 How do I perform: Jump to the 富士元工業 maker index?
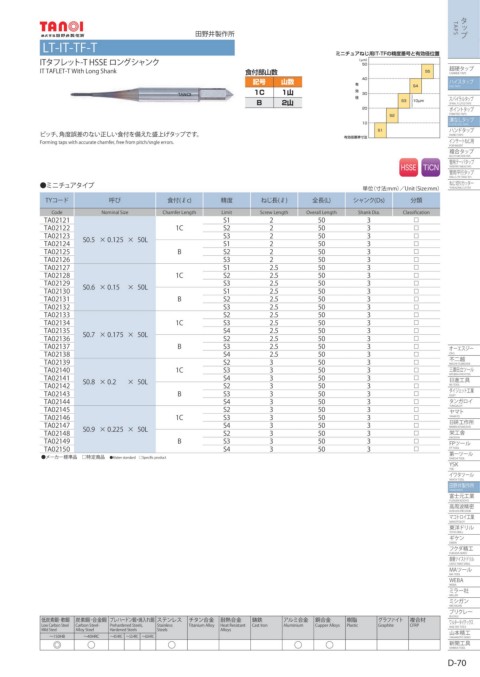point(462,497)
